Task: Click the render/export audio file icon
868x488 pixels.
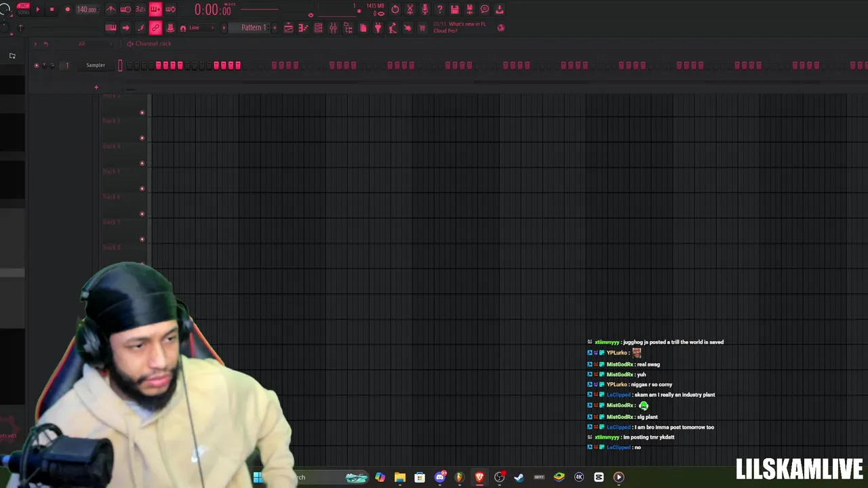Action: point(469,9)
